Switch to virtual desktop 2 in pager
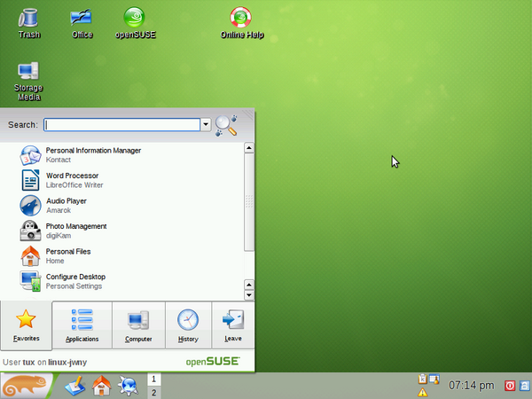Screen dimensions: 532x399 [x=154, y=392]
